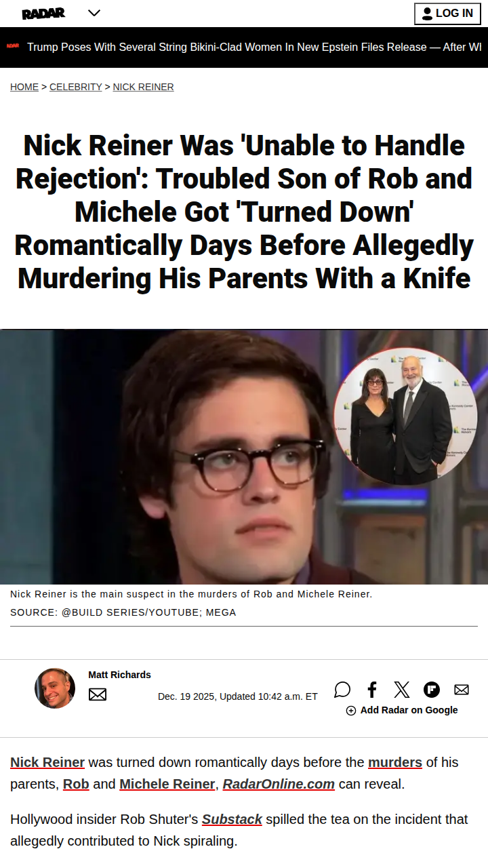The image size is (488, 868).
Task: Open the Matt Richards author name link
Action: click(x=119, y=675)
